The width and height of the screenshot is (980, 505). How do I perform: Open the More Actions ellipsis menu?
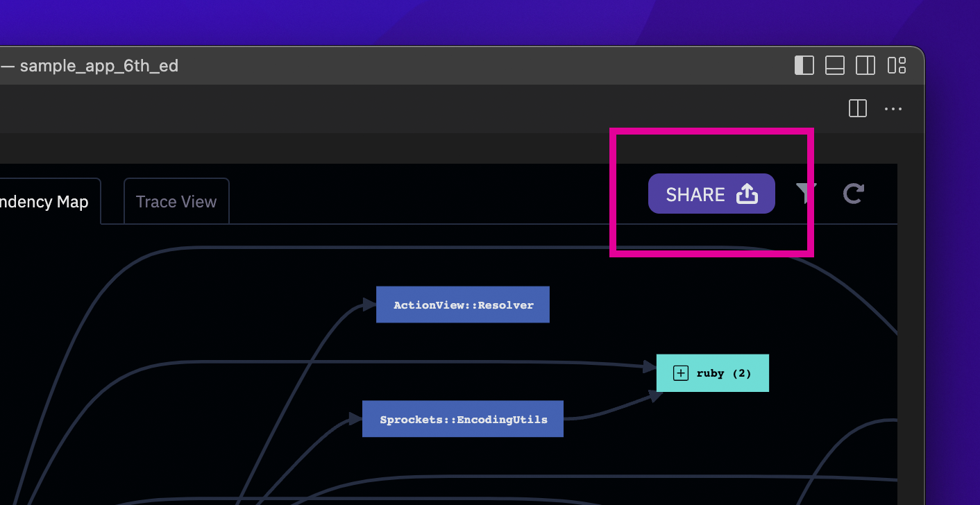(893, 109)
